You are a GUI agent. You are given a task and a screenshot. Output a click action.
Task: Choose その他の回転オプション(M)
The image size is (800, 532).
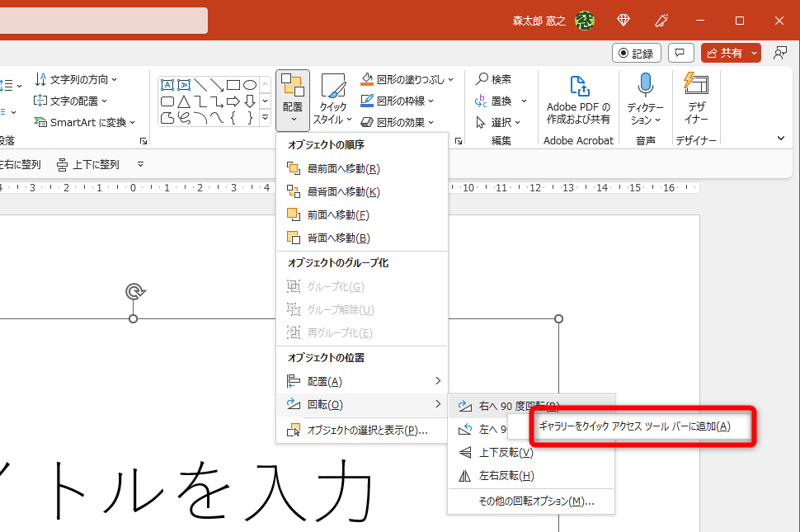(x=531, y=501)
